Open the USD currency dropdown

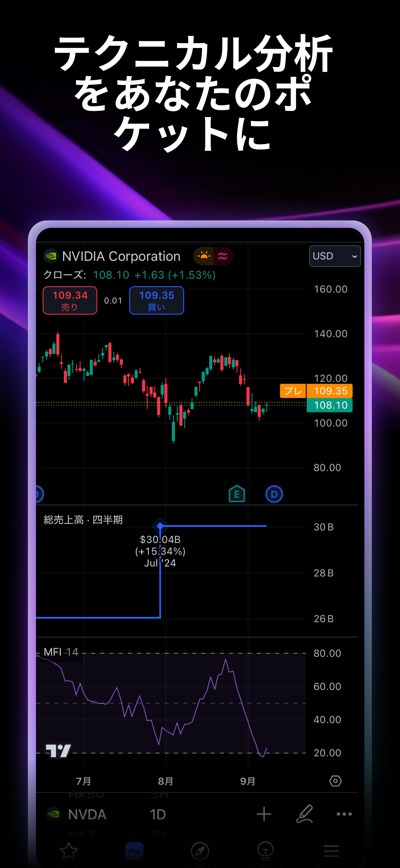(x=335, y=256)
